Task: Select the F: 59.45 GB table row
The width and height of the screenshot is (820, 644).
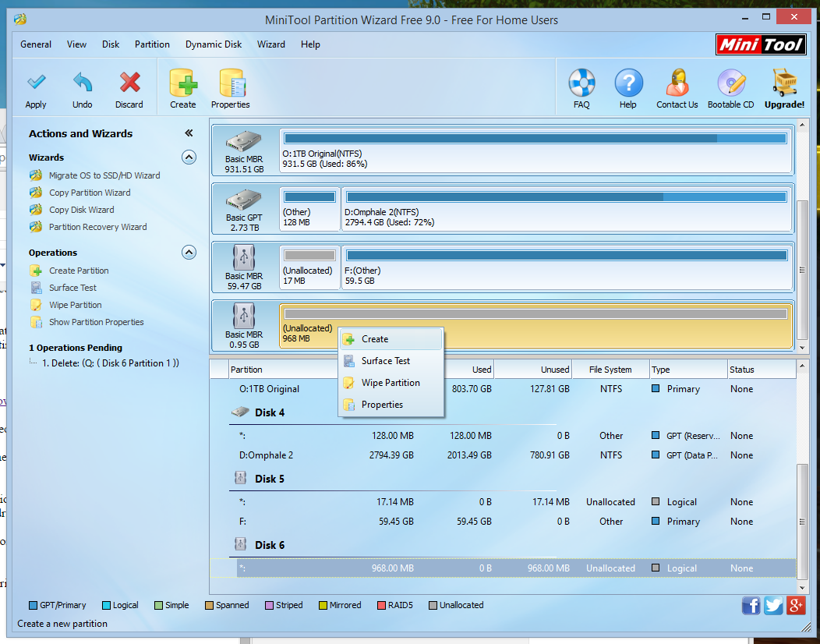Action: pos(503,522)
